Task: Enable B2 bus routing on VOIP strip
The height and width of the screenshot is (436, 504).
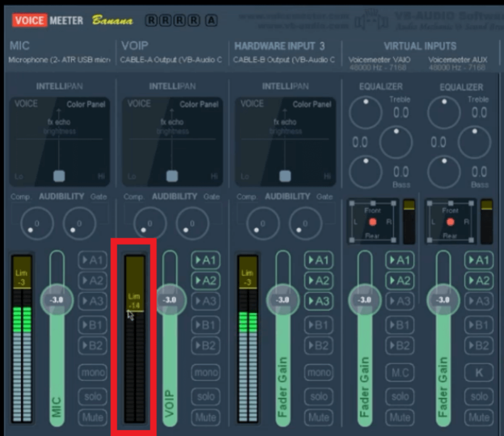Action: pyautogui.click(x=206, y=346)
